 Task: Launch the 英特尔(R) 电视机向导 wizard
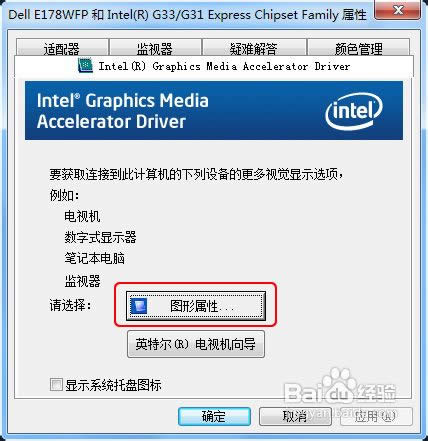click(x=196, y=344)
